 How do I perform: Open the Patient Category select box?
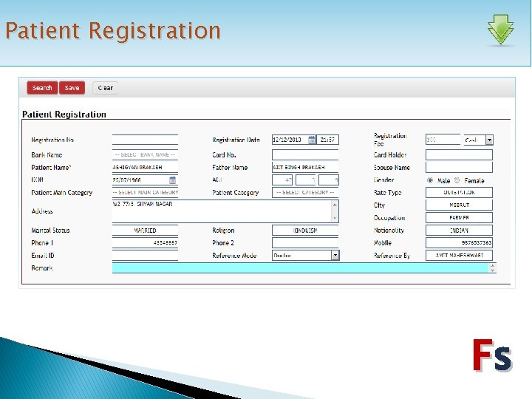(x=305, y=192)
